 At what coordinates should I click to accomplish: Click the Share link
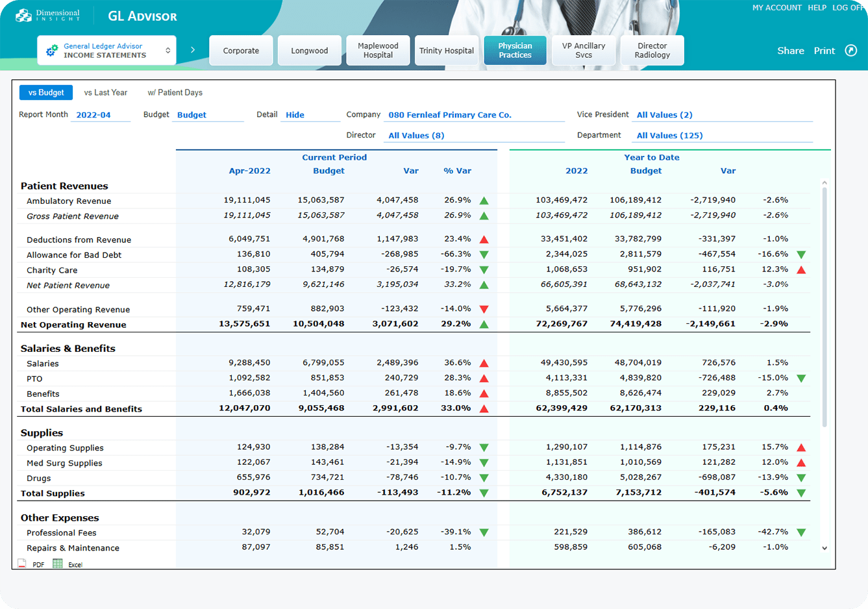pos(790,51)
